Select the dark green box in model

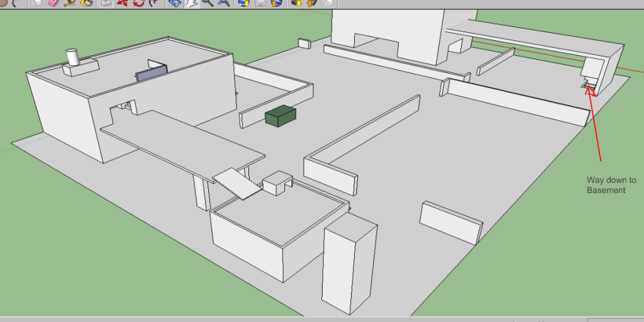(280, 116)
